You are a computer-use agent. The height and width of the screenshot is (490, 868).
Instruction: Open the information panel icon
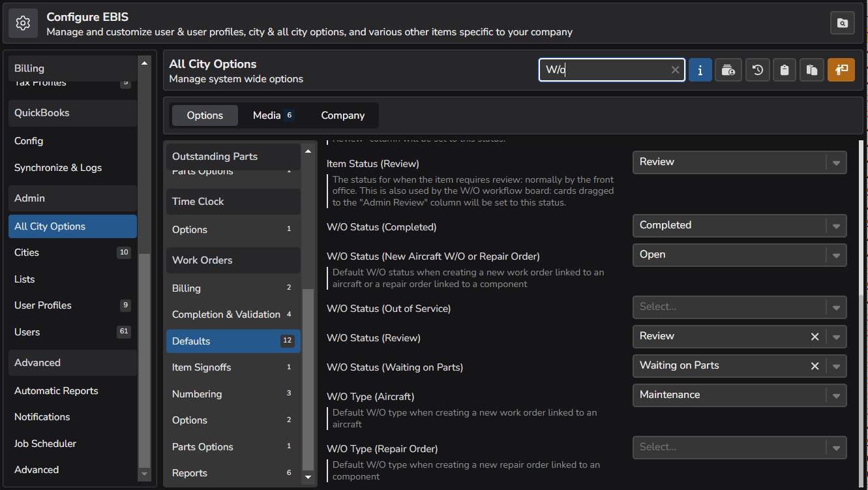coord(700,70)
